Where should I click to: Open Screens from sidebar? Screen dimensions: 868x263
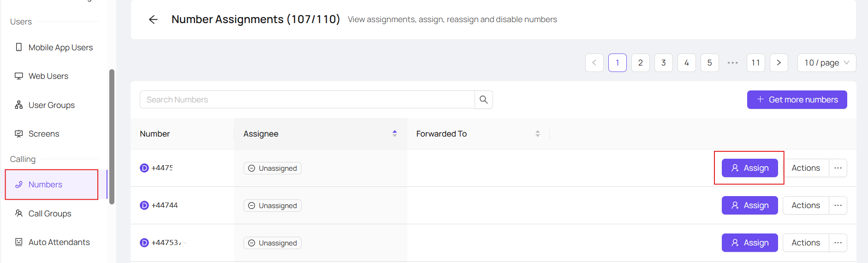37,134
